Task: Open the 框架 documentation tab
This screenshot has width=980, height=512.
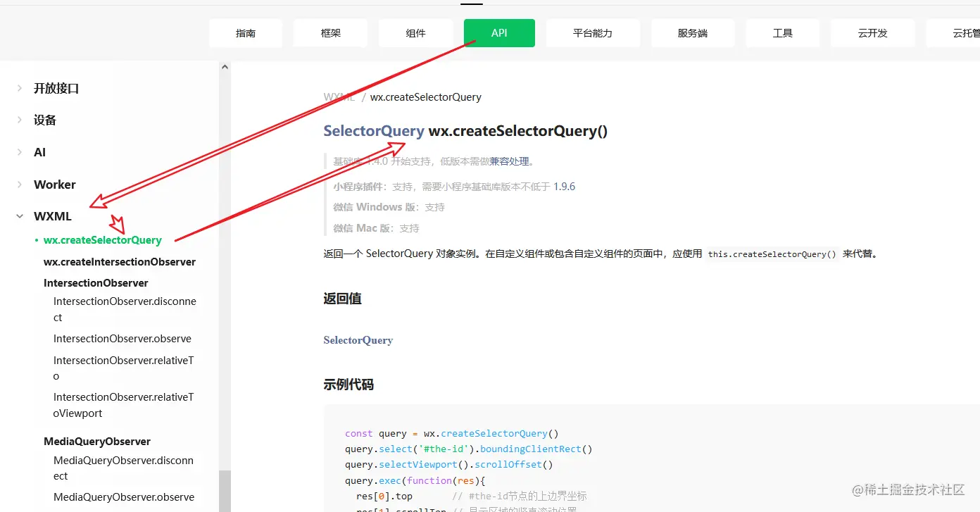Action: click(x=329, y=32)
